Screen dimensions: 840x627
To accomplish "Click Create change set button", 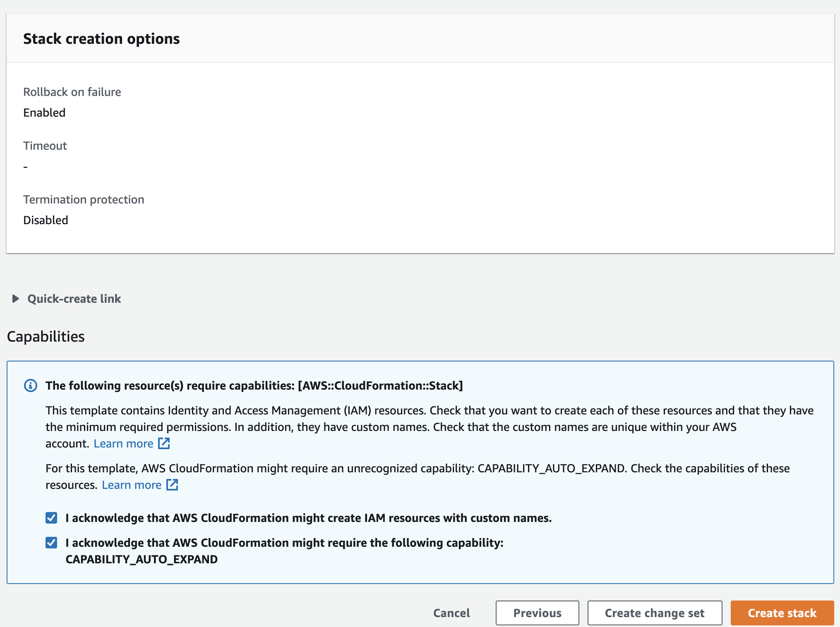I will 655,613.
